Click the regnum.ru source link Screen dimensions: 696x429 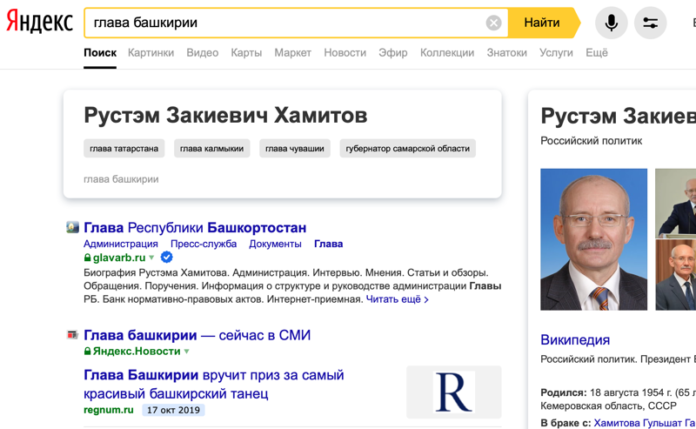coord(108,410)
